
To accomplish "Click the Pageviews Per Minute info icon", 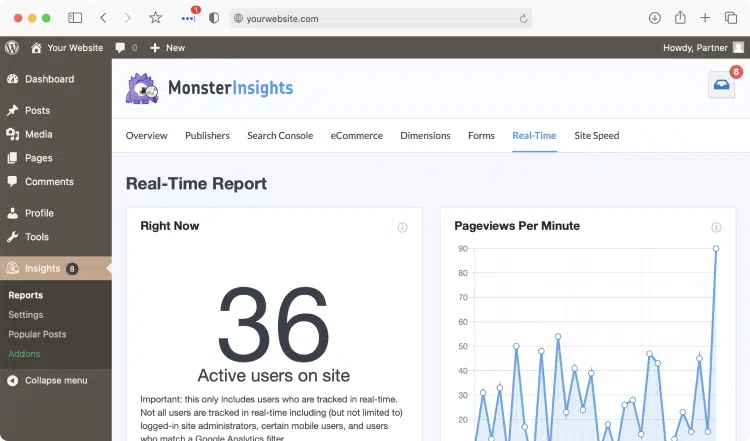I will coord(716,227).
